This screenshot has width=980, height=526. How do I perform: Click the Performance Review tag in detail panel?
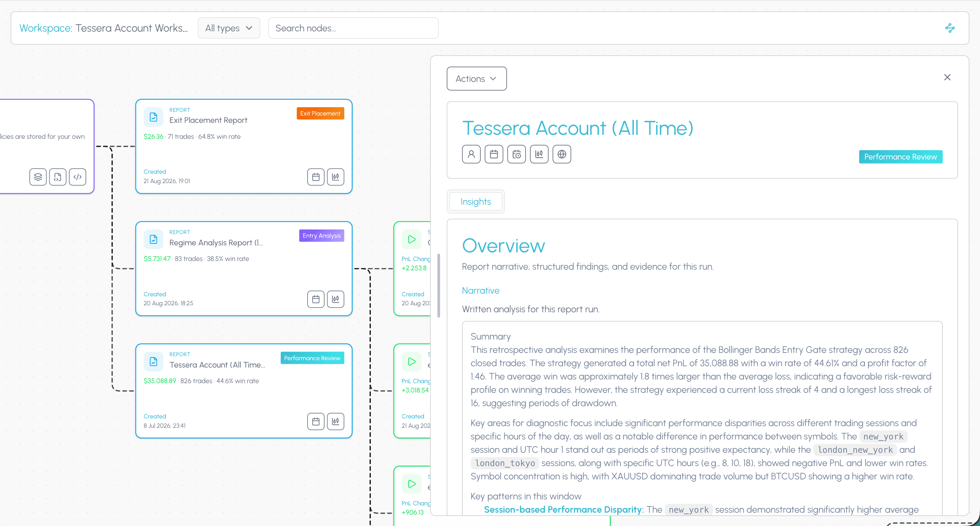(900, 157)
